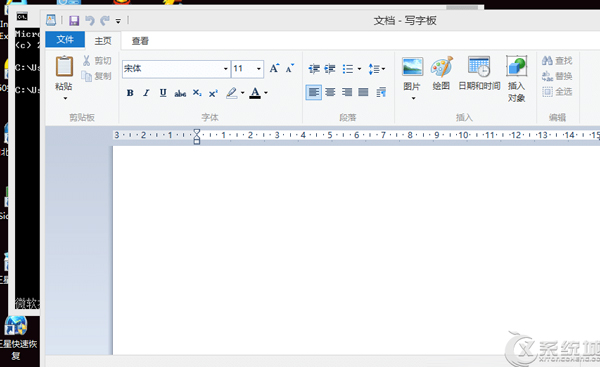Increase paragraph indent
This screenshot has width=600, height=367.
329,69
